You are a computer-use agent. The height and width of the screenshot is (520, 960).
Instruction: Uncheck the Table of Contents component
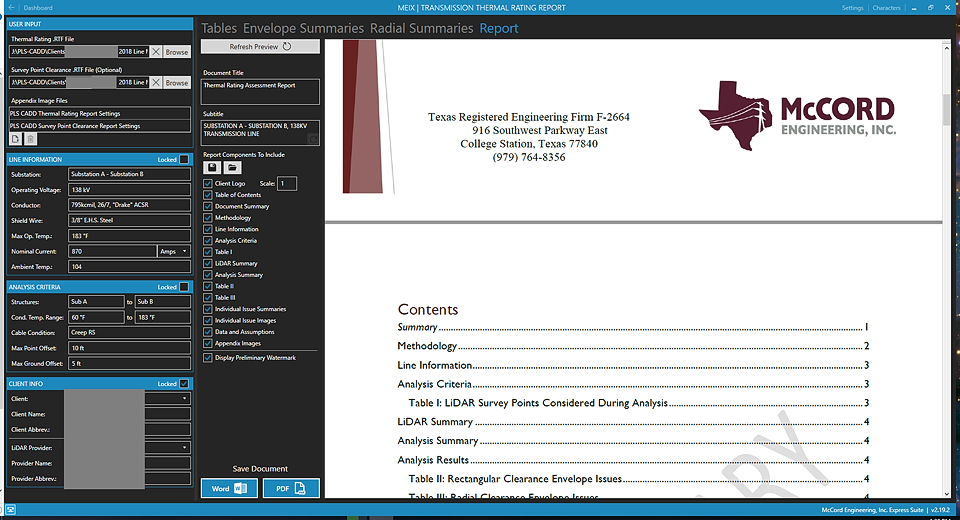point(207,195)
